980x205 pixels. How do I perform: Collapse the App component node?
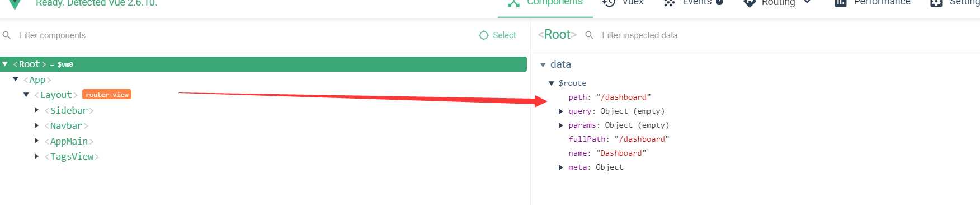pyautogui.click(x=16, y=80)
